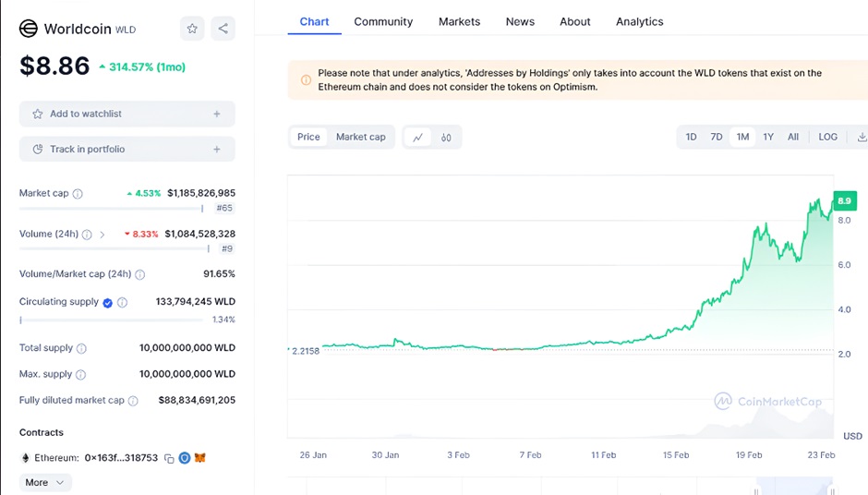Switch to the Analytics tab
Screen dimensions: 868x495
pos(639,21)
